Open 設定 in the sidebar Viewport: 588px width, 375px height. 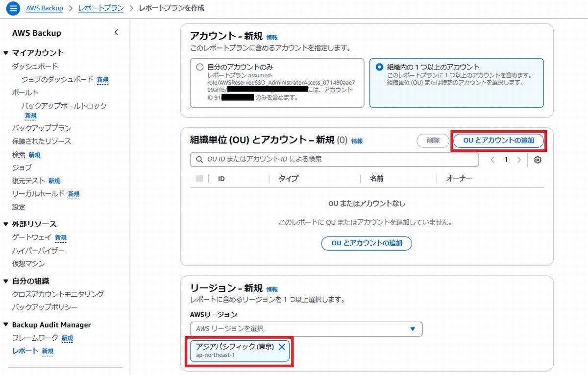point(19,207)
